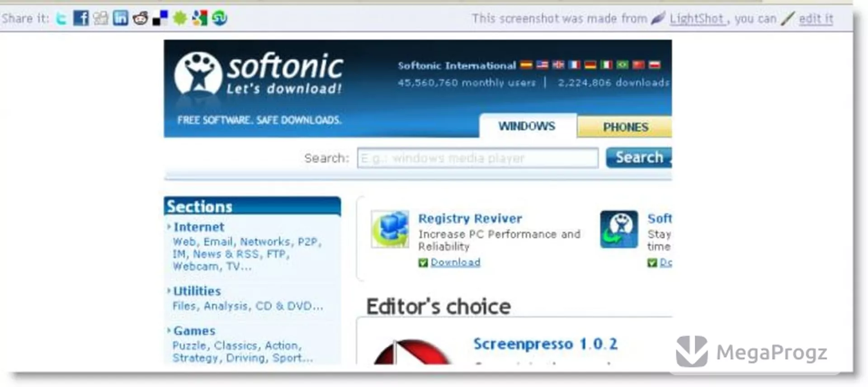Select the China flag

tap(638, 65)
